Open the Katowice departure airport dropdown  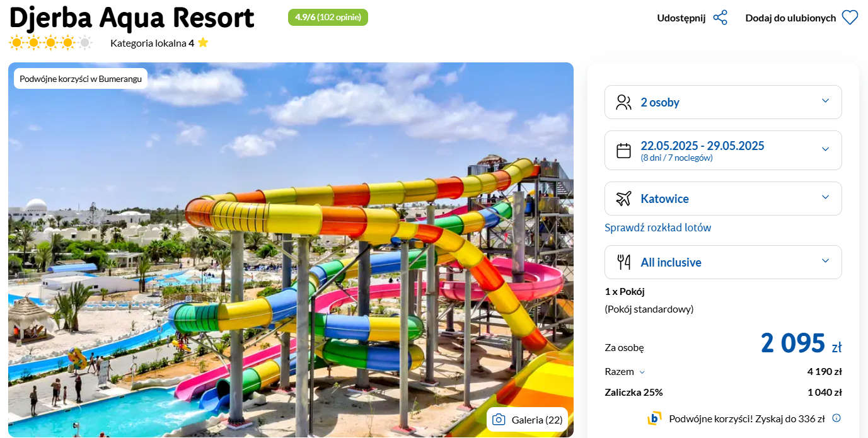[723, 199]
